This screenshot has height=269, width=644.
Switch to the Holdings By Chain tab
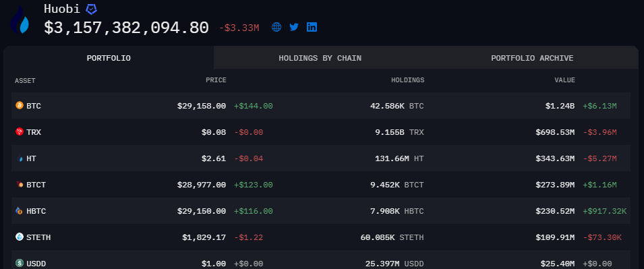pyautogui.click(x=320, y=58)
